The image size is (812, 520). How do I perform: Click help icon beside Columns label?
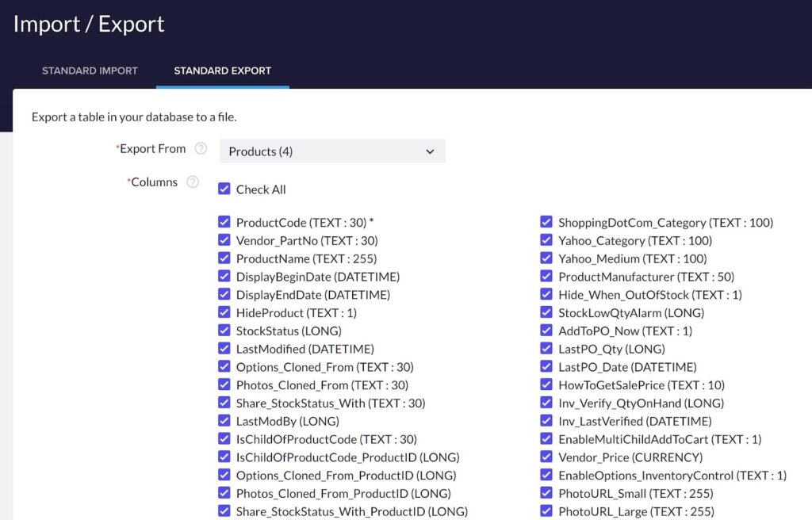coord(193,182)
